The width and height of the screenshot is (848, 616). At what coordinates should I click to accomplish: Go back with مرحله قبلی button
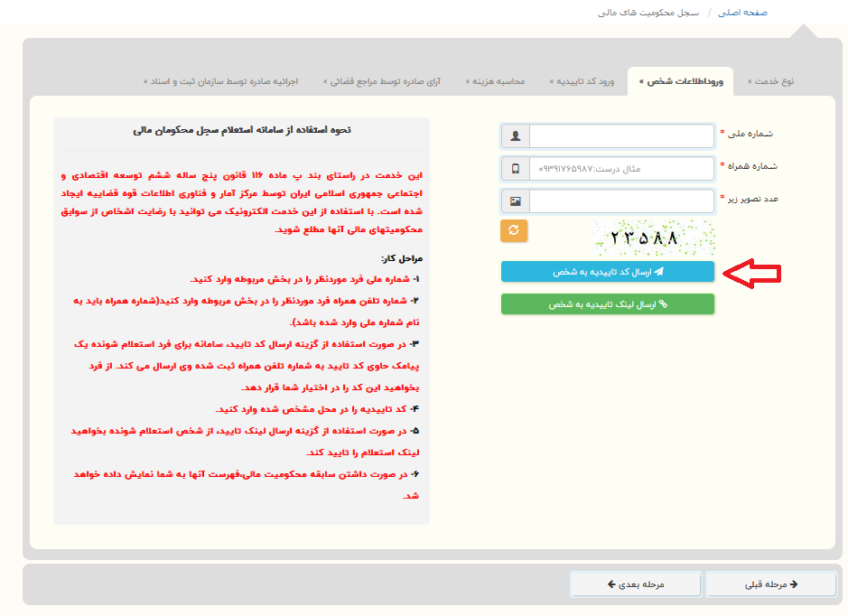(770, 584)
